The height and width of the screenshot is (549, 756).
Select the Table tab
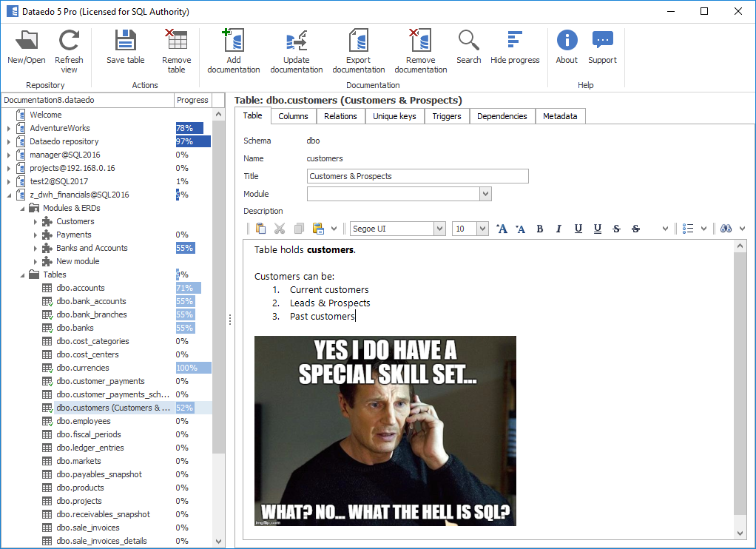pos(253,115)
